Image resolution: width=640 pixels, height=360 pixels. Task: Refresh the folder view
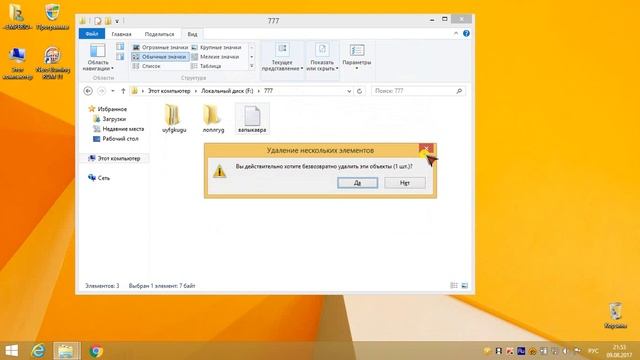pos(359,91)
